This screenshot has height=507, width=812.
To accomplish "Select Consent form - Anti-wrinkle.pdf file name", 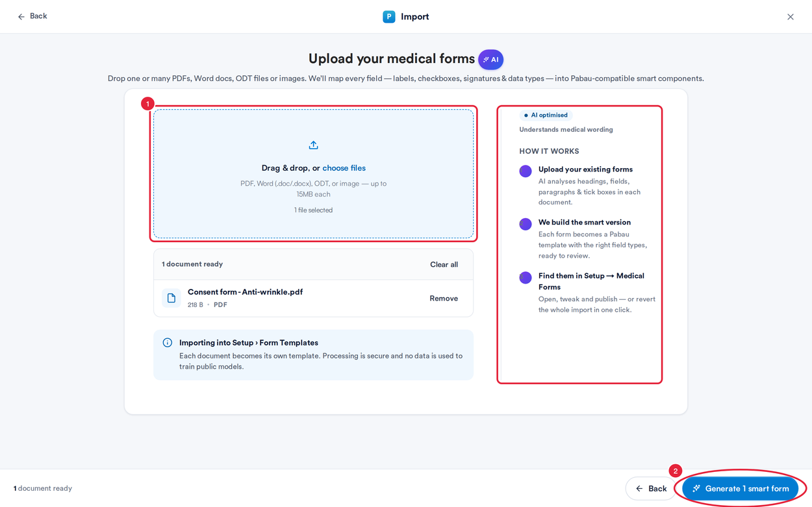I will click(245, 292).
